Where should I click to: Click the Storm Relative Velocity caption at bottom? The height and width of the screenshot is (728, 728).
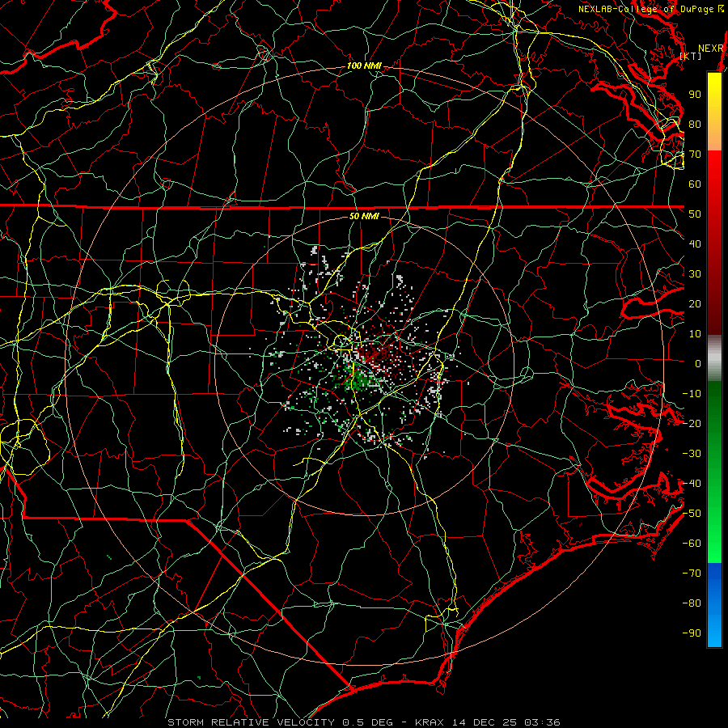click(x=363, y=722)
